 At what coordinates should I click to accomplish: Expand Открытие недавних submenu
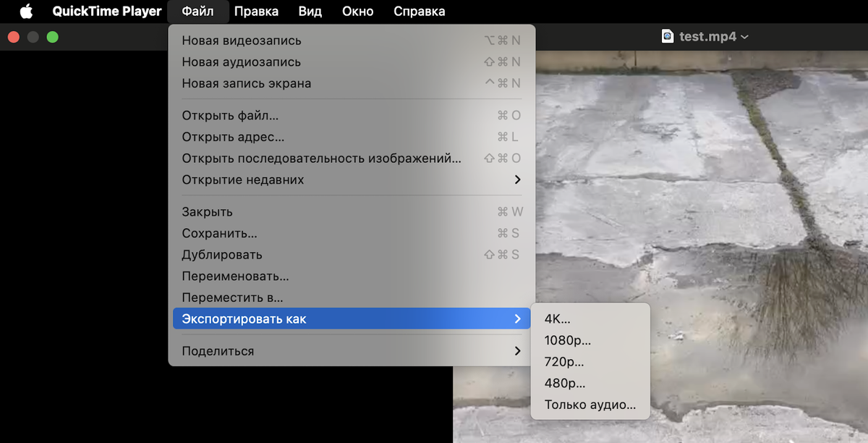point(352,180)
